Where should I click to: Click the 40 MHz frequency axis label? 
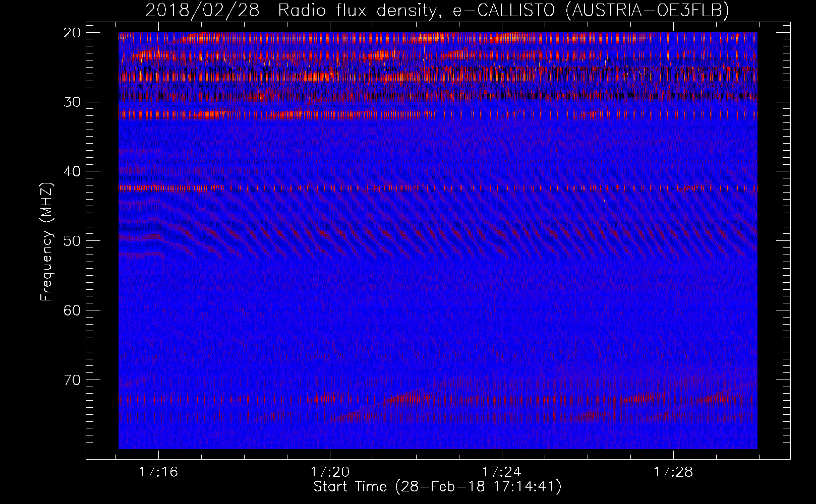coord(72,171)
